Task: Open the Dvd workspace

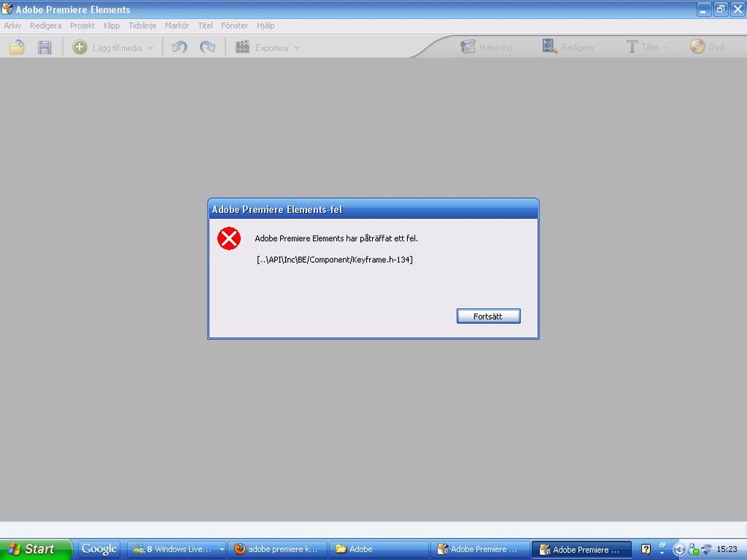Action: pyautogui.click(x=707, y=47)
